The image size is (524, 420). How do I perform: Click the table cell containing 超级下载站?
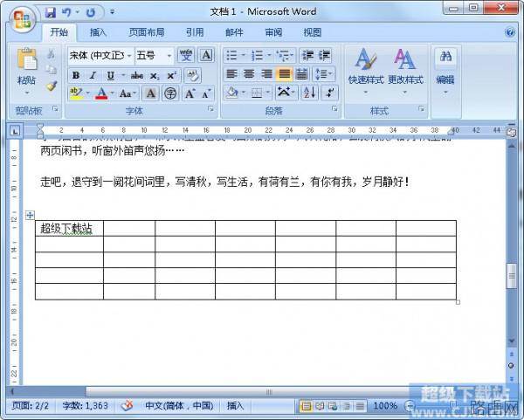tap(69, 228)
